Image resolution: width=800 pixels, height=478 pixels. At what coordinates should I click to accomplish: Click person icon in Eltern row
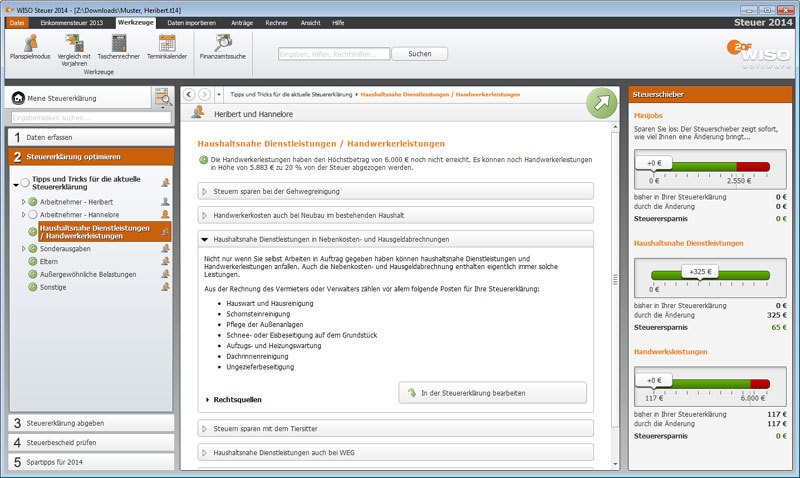(x=165, y=261)
